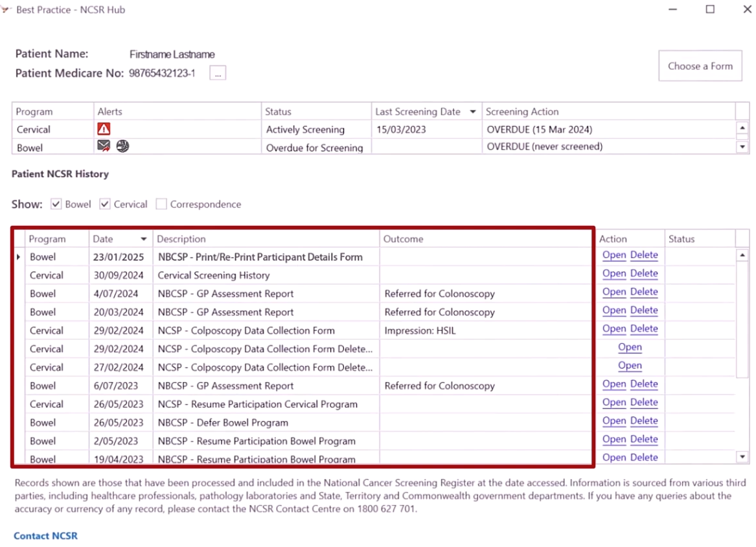Screen dimensions: 756x547
Task: Click the Action column header in history
Action: (x=630, y=239)
